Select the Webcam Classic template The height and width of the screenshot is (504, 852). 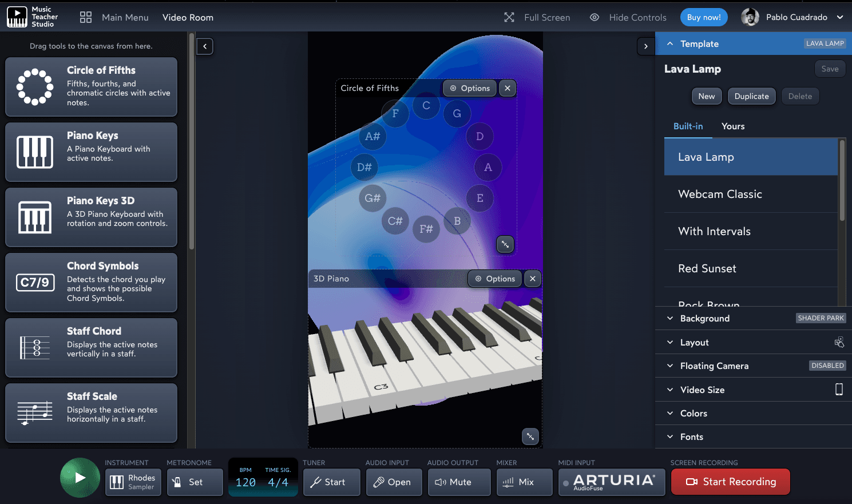[720, 195]
